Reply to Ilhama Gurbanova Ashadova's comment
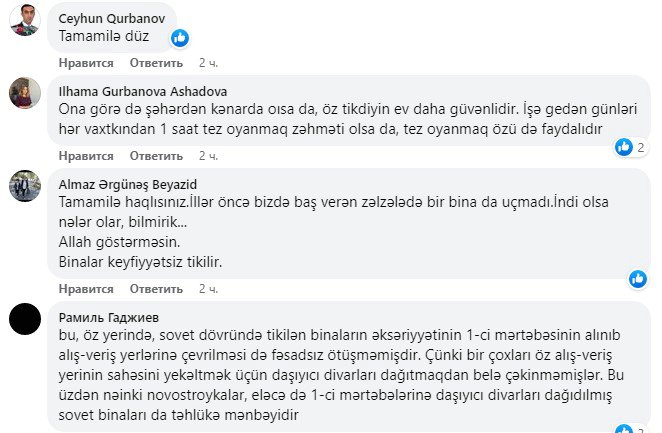662x433 pixels. tap(156, 156)
